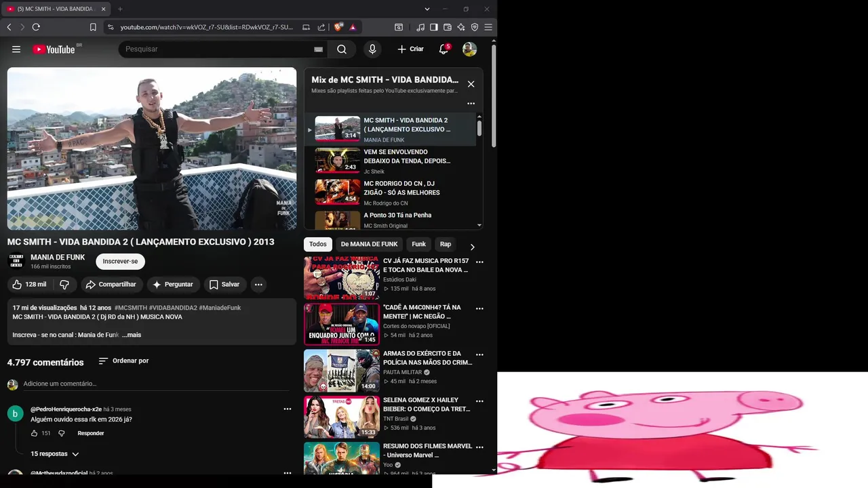Image resolution: width=868 pixels, height=488 pixels.
Task: Open the Brave VPN shield icon
Action: click(475, 27)
